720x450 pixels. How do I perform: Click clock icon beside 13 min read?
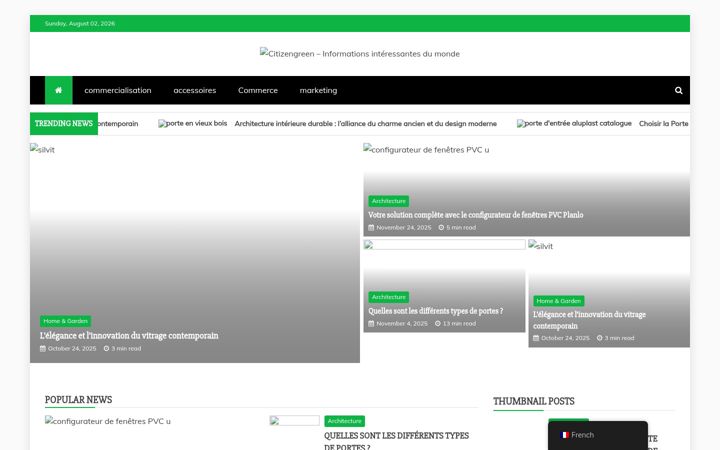438,323
